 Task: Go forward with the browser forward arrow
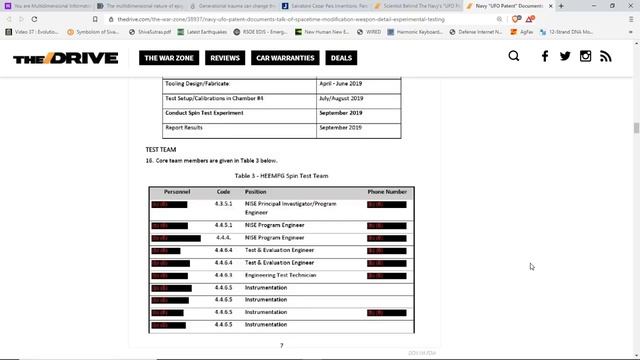(x=21, y=19)
